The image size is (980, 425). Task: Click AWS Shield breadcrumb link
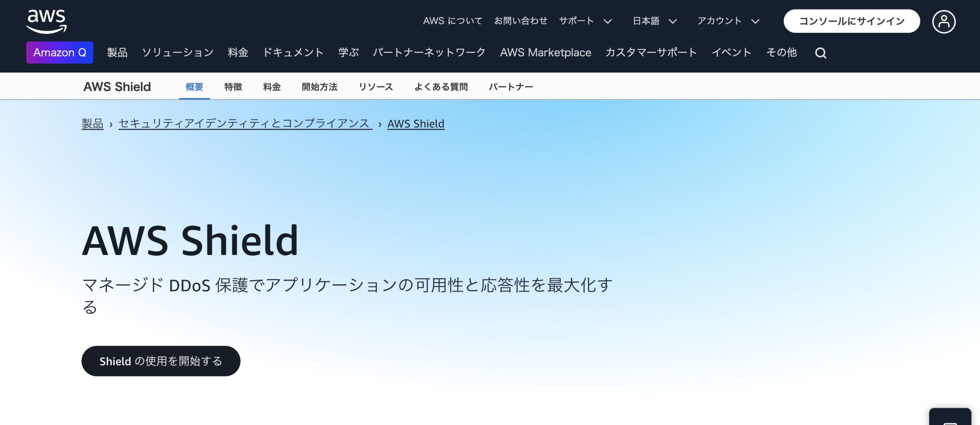(416, 124)
